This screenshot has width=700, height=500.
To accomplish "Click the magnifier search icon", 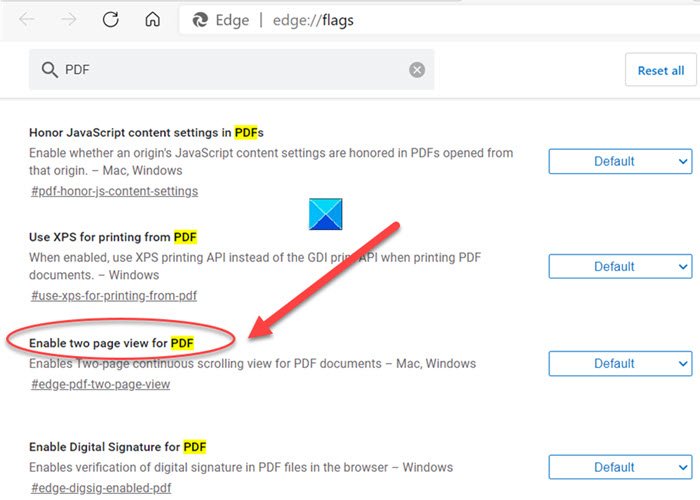I will tap(50, 70).
